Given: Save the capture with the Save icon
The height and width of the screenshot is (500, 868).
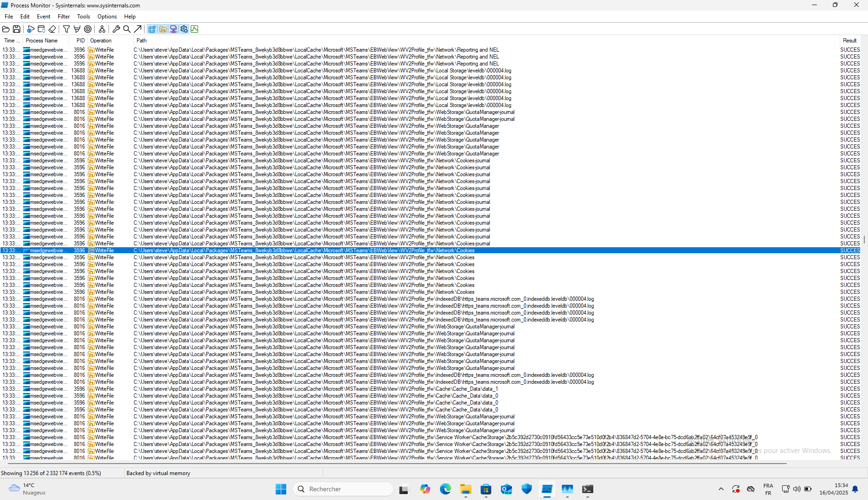Looking at the screenshot, I should pyautogui.click(x=17, y=29).
